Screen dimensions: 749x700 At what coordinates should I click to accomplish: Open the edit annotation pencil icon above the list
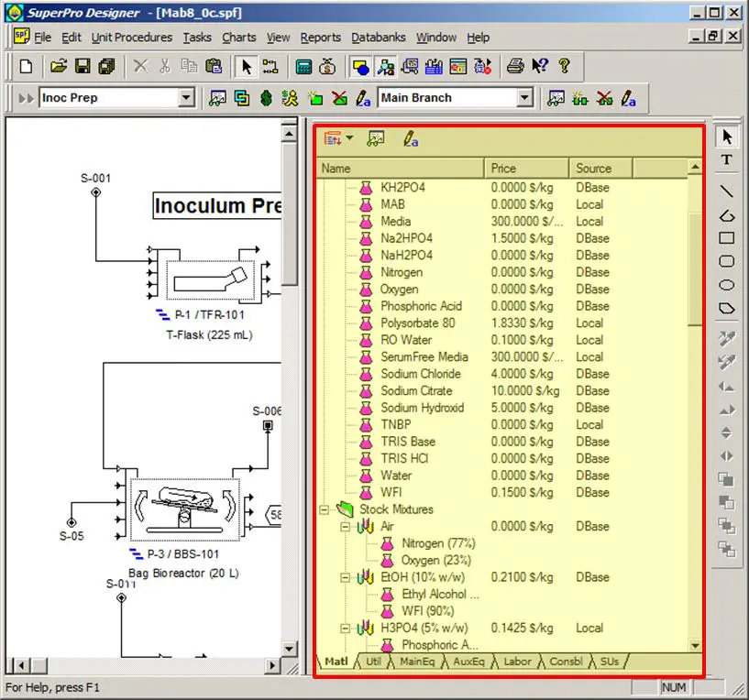click(x=410, y=138)
